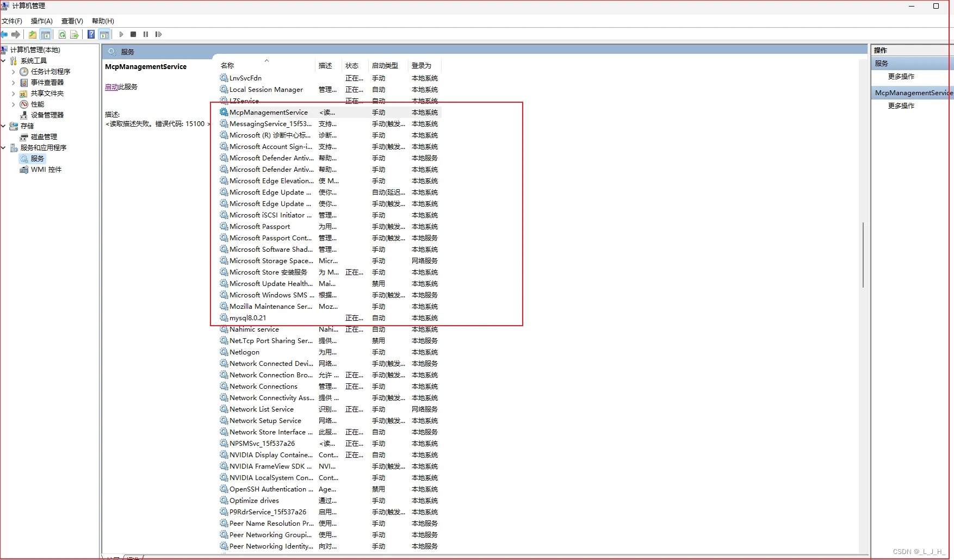
Task: Open the 操作(A) menu
Action: click(x=41, y=21)
